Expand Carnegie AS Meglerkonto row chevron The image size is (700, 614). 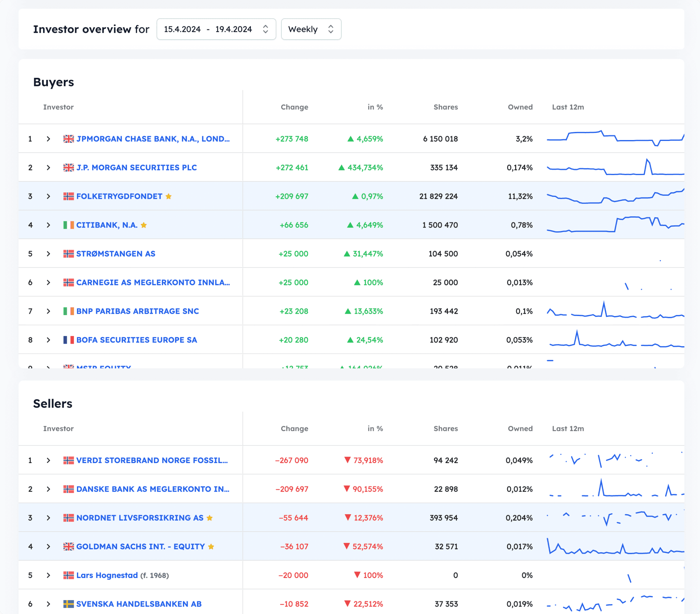(48, 283)
